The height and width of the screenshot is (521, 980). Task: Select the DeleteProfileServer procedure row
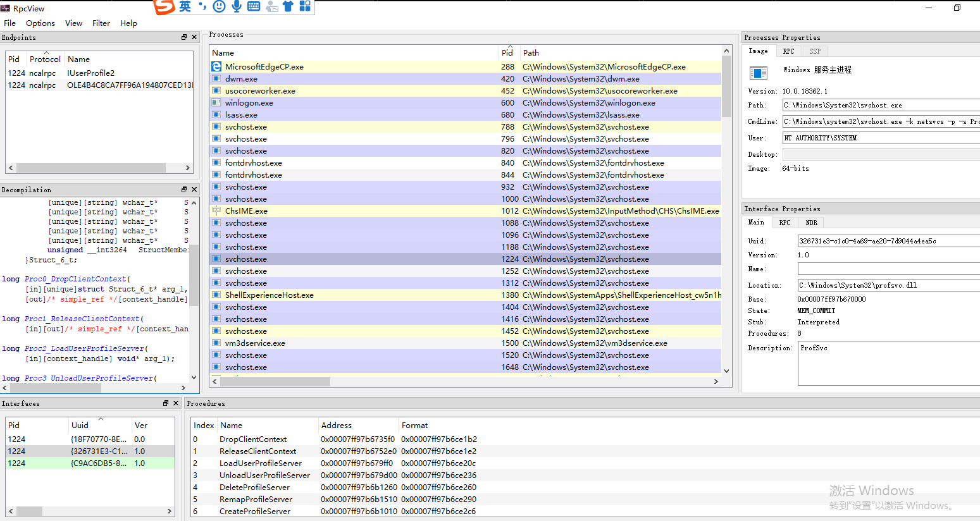(x=585, y=487)
